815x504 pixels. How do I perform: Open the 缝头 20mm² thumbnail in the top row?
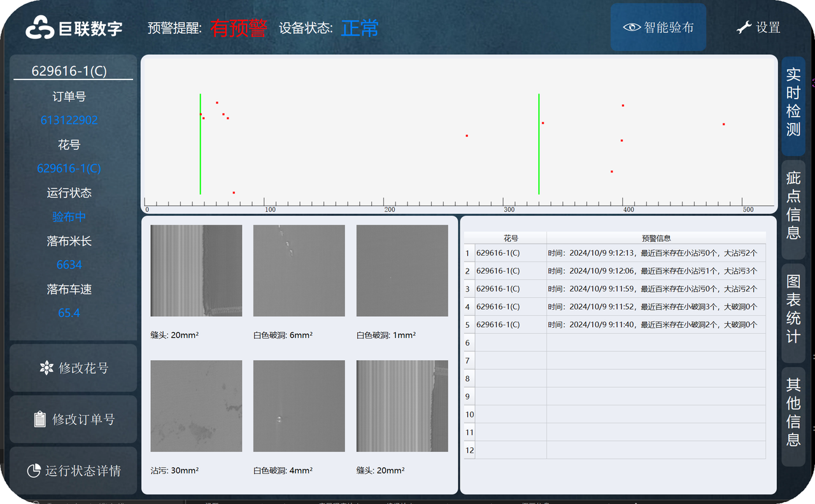196,270
